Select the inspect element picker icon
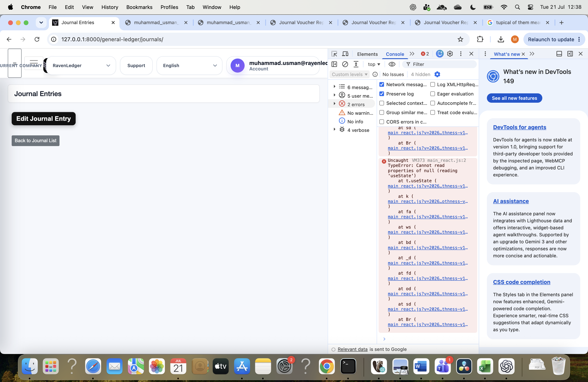This screenshot has height=382, width=588. (334, 54)
